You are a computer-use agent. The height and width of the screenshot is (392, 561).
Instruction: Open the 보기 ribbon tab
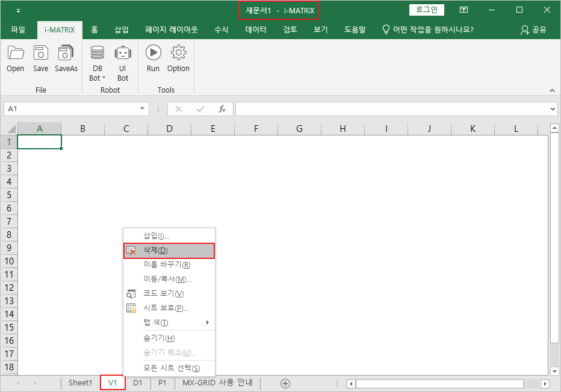point(321,30)
